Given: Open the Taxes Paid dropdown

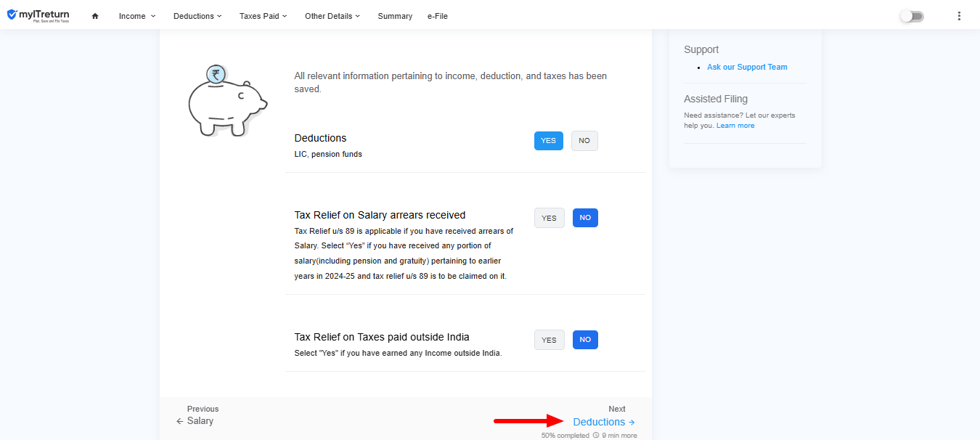Looking at the screenshot, I should pos(263,16).
